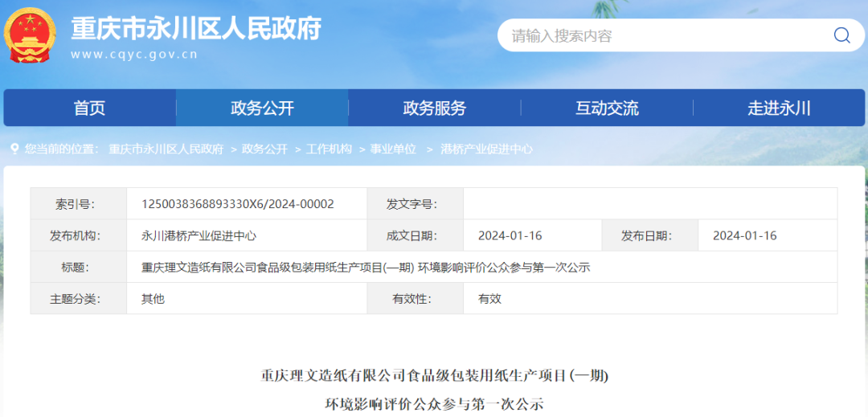Click the 永川港桥产业促进中心 publisher cell
This screenshot has width=868, height=417.
(x=199, y=235)
